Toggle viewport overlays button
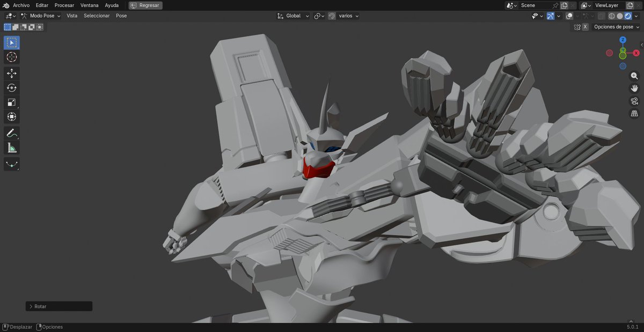 [569, 16]
